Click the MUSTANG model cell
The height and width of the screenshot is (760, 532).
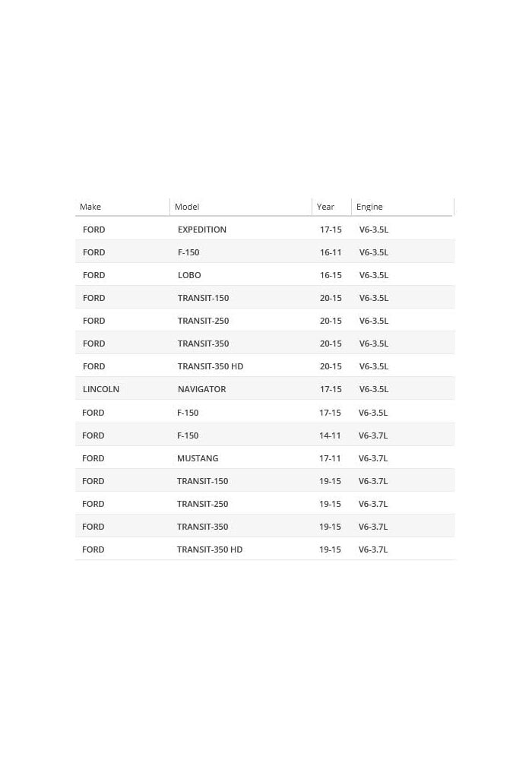pyautogui.click(x=197, y=458)
